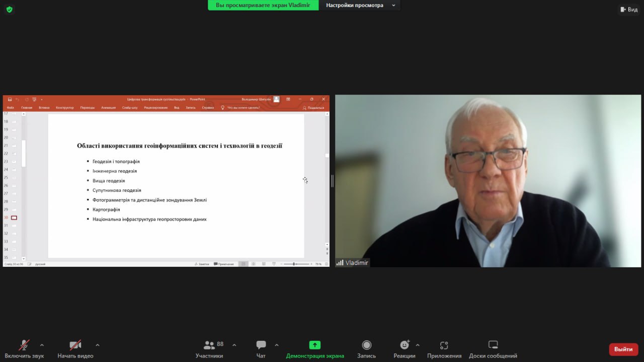Open the Переходы ribbon tab
The width and height of the screenshot is (644, 362).
tap(88, 107)
